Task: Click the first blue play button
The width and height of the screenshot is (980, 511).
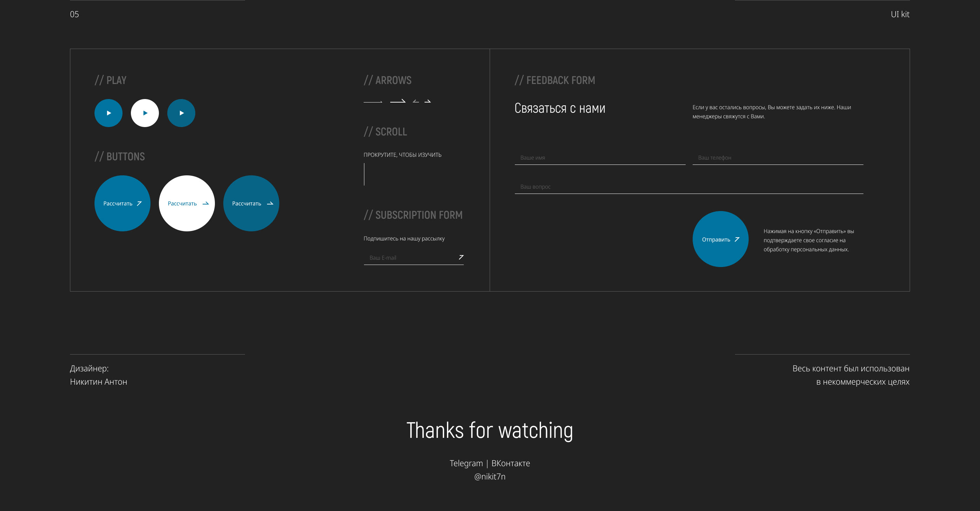Action: point(108,113)
